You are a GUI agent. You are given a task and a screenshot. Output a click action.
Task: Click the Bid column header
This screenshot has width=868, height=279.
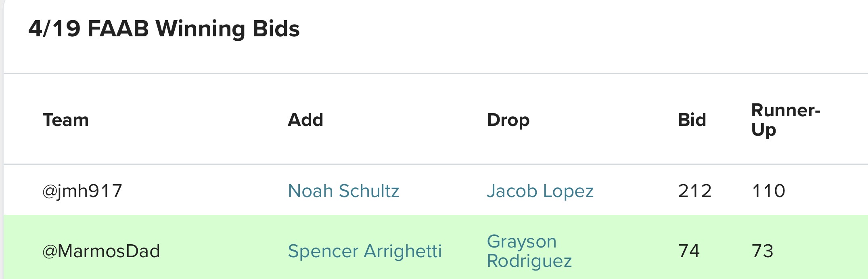(x=692, y=120)
